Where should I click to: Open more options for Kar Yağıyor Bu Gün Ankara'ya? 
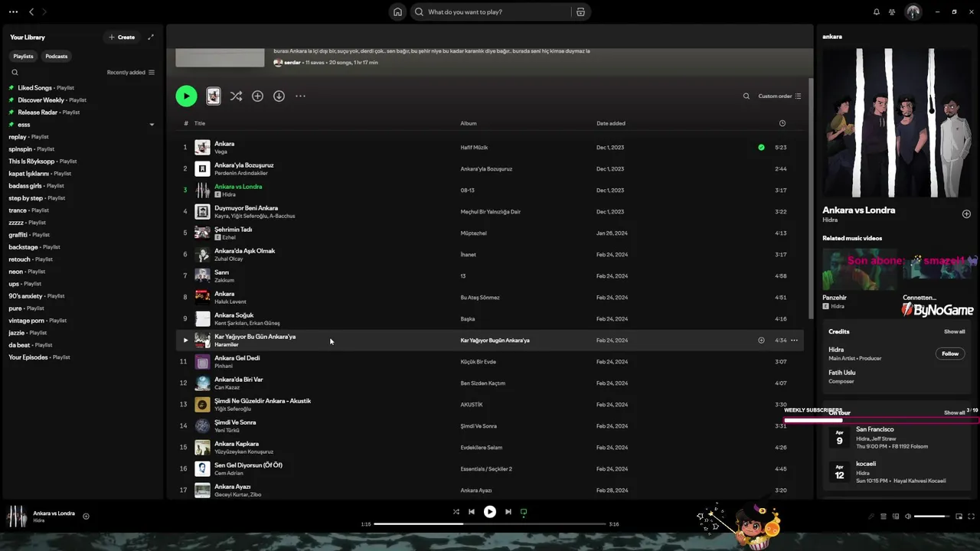coord(794,340)
